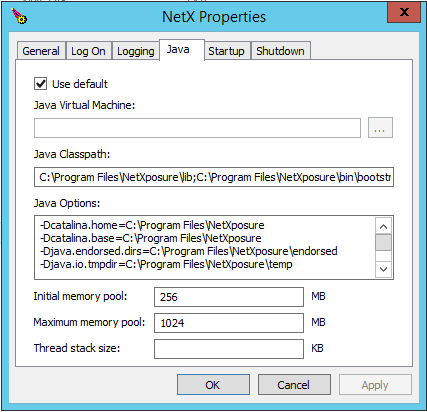Open the Shutdown tab
427x412 pixels.
[280, 51]
